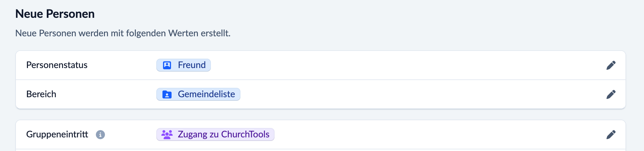This screenshot has height=151, width=644.
Task: Click the blank area of the Bereich row
Action: [390, 94]
